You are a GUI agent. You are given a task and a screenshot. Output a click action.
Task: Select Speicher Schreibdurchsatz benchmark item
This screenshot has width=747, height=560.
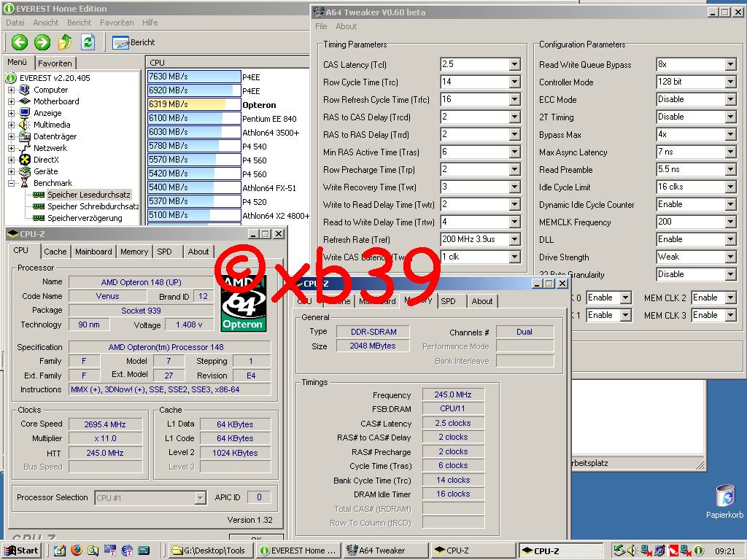93,206
